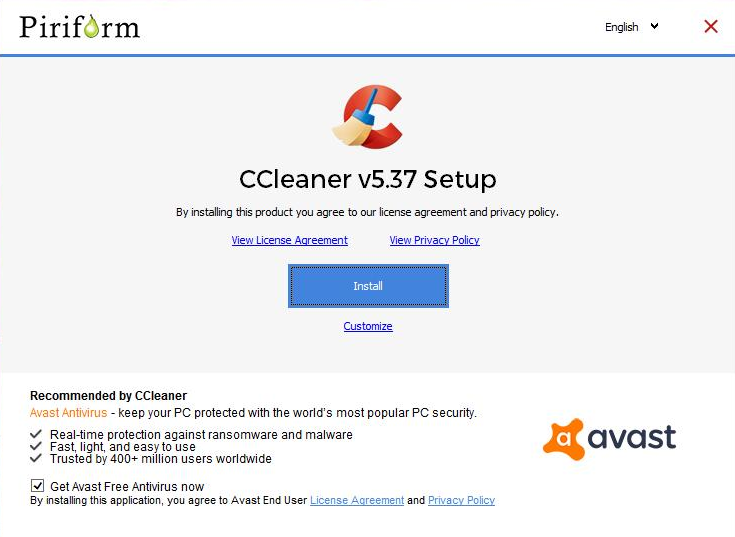735x537 pixels.
Task: Start installation with the Install button
Action: pyautogui.click(x=368, y=286)
